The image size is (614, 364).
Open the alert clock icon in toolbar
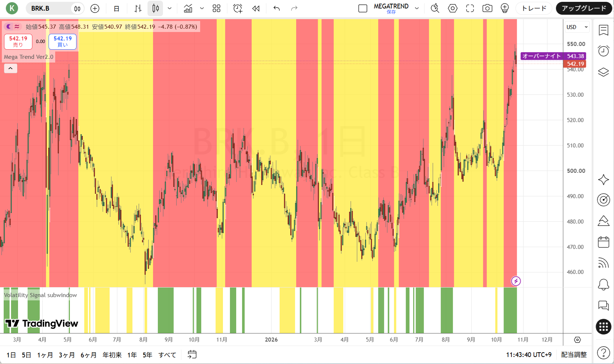tap(238, 8)
